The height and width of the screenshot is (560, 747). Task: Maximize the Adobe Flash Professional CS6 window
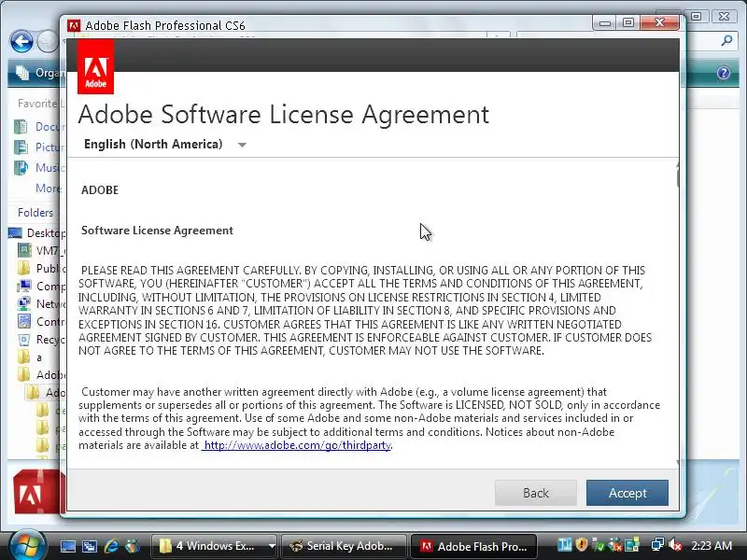628,22
